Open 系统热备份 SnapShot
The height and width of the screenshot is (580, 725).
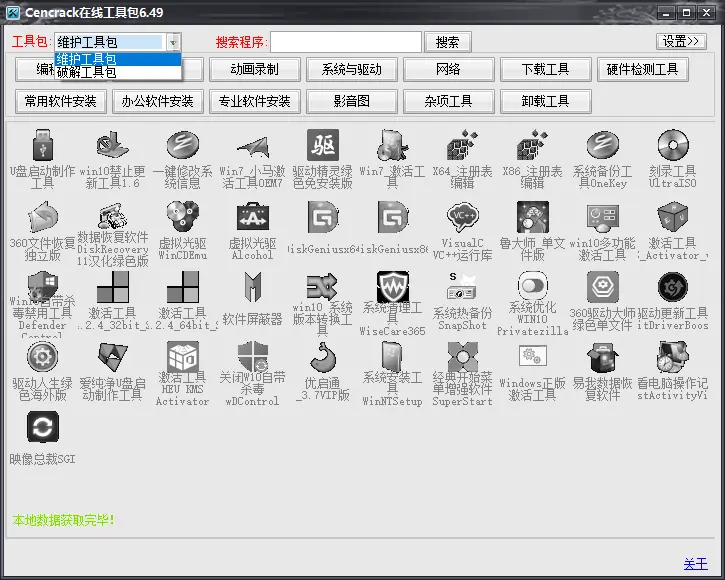462,287
